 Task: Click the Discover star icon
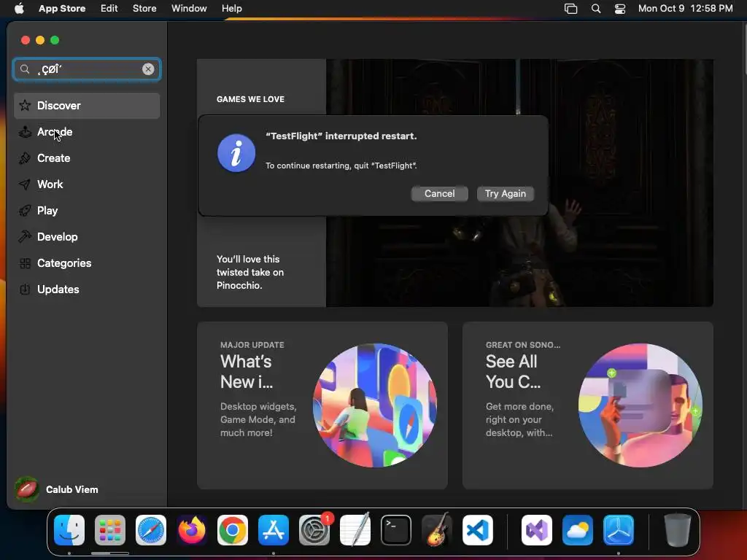tap(25, 105)
